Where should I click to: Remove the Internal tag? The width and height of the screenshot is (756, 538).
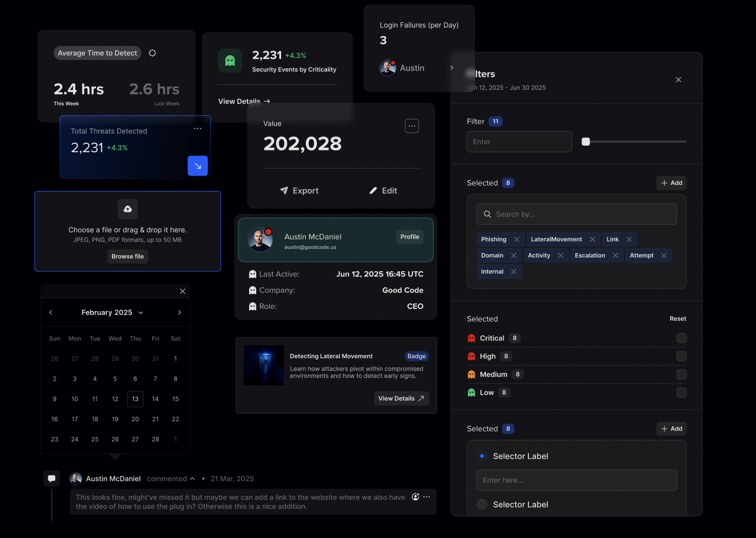click(x=513, y=272)
